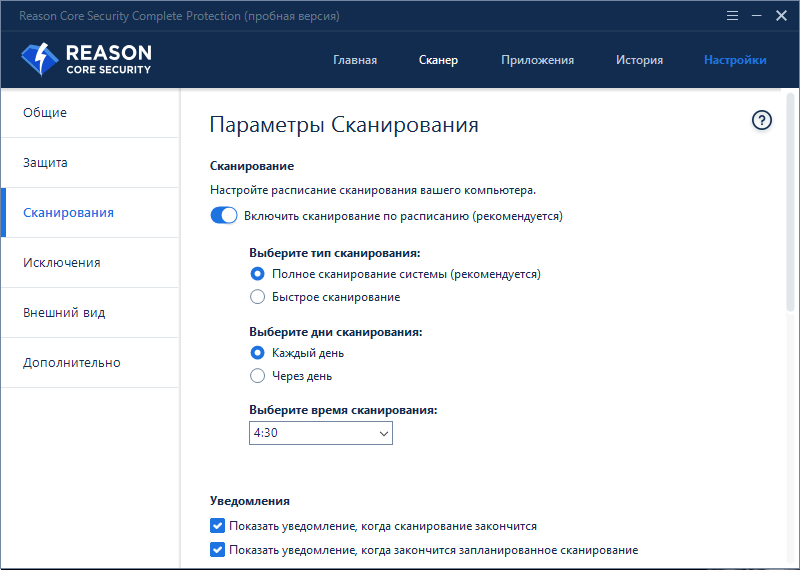This screenshot has width=800, height=570.
Task: Open the Приложения tab
Action: pyautogui.click(x=537, y=60)
